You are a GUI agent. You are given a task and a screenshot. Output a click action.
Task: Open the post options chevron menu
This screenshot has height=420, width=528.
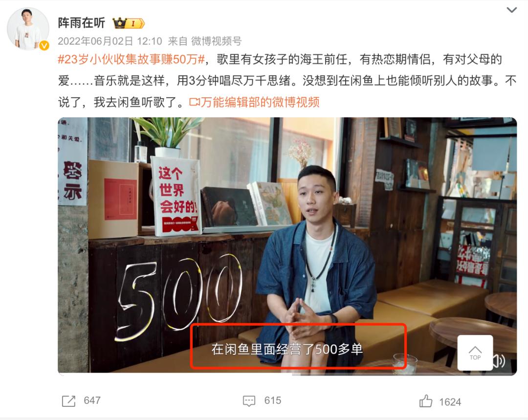[x=511, y=10]
